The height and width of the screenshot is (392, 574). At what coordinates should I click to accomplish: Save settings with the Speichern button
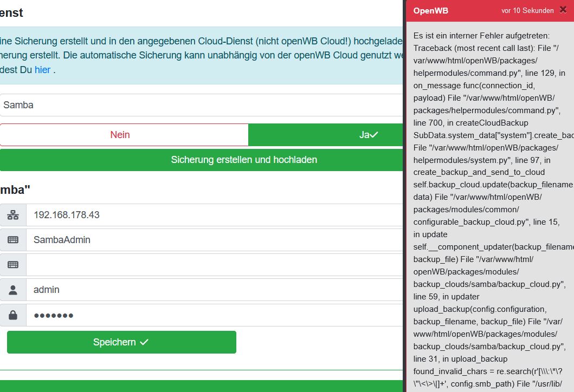[121, 342]
